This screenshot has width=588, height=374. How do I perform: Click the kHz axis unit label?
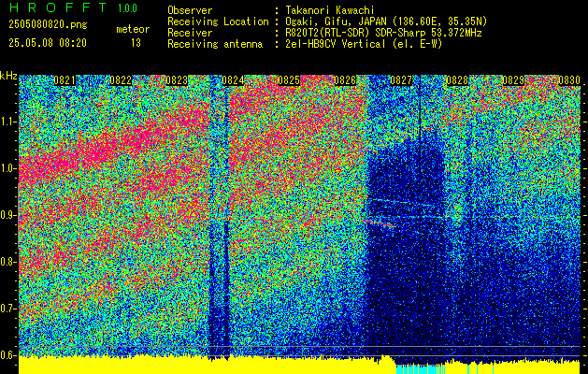click(8, 76)
